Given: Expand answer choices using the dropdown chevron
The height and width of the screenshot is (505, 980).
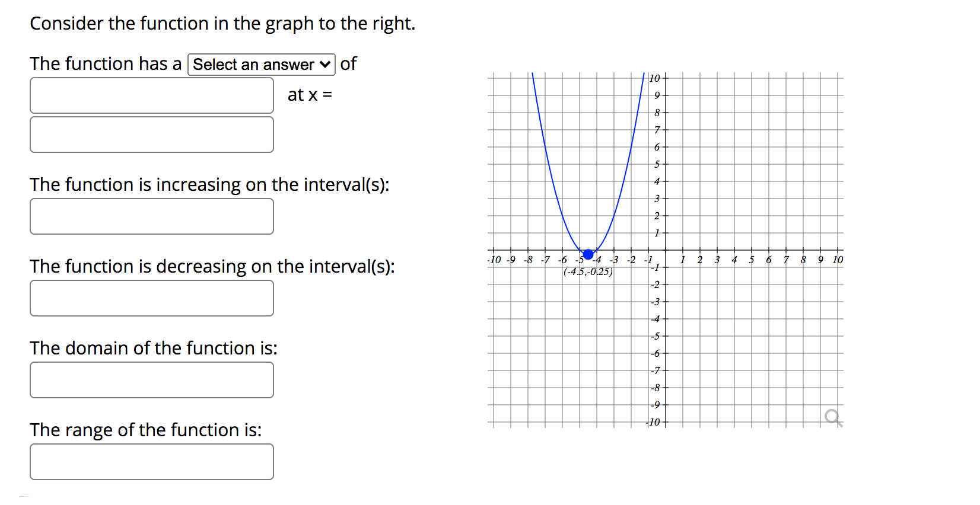Looking at the screenshot, I should [324, 64].
